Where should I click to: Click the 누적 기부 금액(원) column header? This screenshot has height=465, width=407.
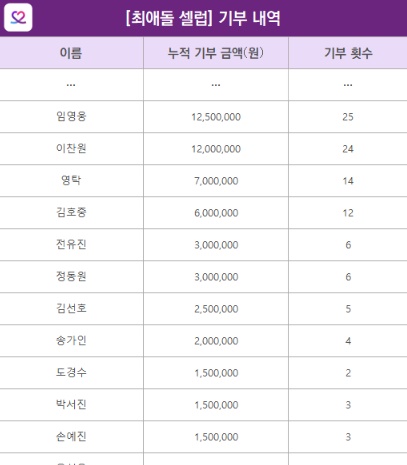(216, 53)
